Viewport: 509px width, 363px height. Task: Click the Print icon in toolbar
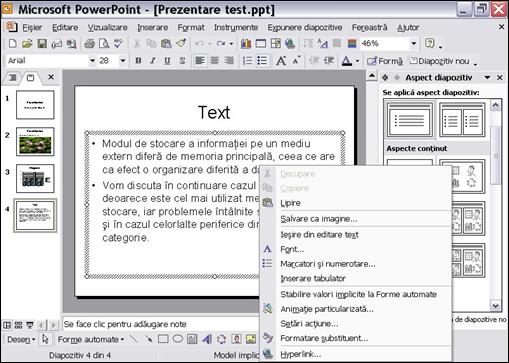[89, 44]
